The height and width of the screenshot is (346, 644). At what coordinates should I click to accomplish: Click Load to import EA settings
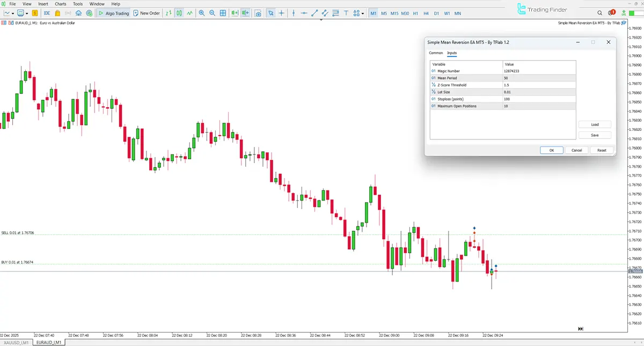click(x=595, y=124)
